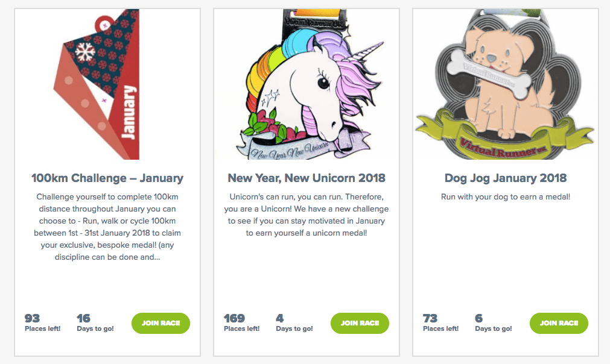This screenshot has height=364, width=610.
Task: Select the unicorn challenge description paragraph
Action: coord(307,215)
